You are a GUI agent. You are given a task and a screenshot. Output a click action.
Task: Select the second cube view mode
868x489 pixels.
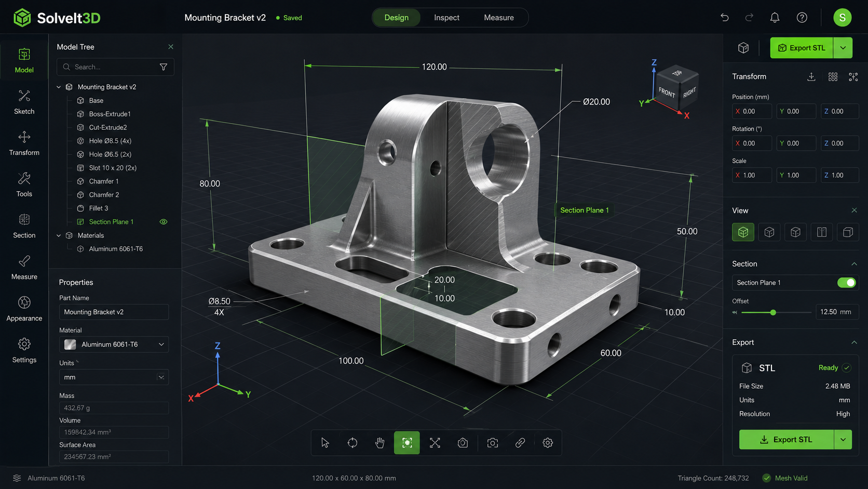click(x=769, y=232)
